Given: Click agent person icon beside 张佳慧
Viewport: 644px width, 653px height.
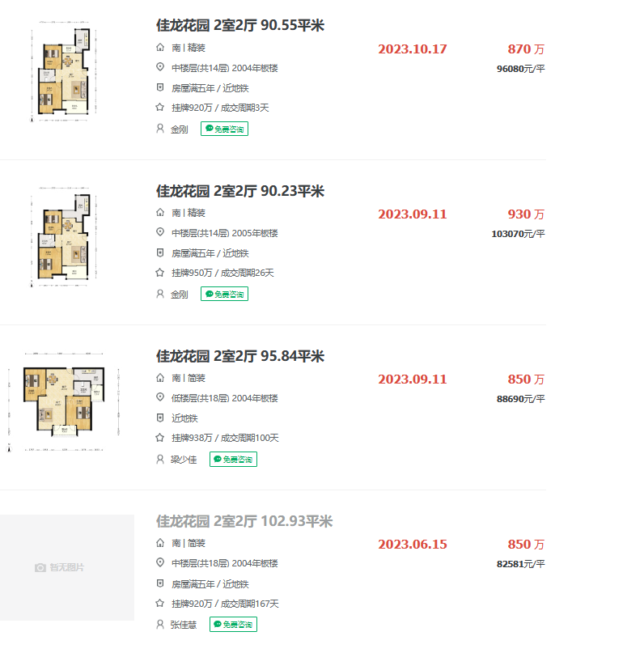Looking at the screenshot, I should click(160, 624).
